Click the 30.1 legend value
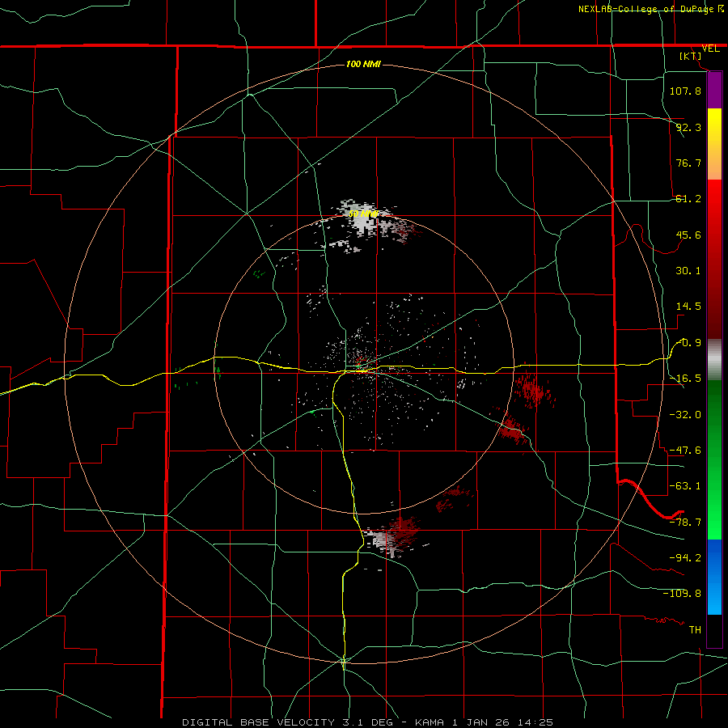Viewport: 728px width, 728px height. click(688, 271)
